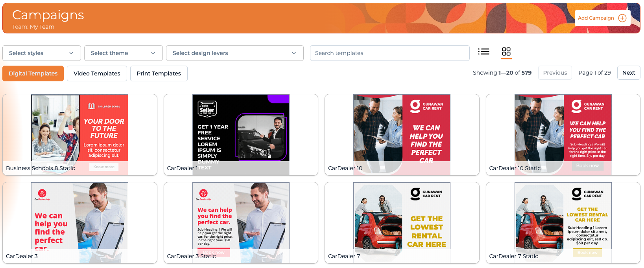Open the CarDealer 7 template card
The width and height of the screenshot is (644, 268).
402,223
